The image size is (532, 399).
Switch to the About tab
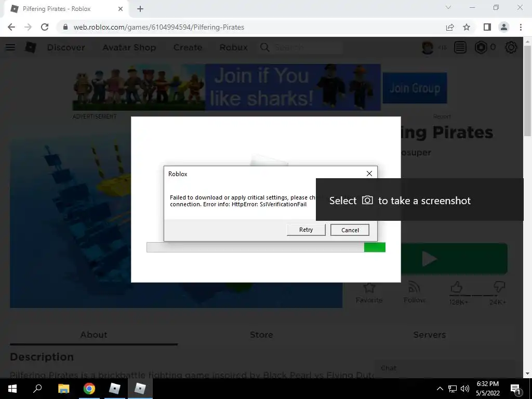(x=94, y=335)
